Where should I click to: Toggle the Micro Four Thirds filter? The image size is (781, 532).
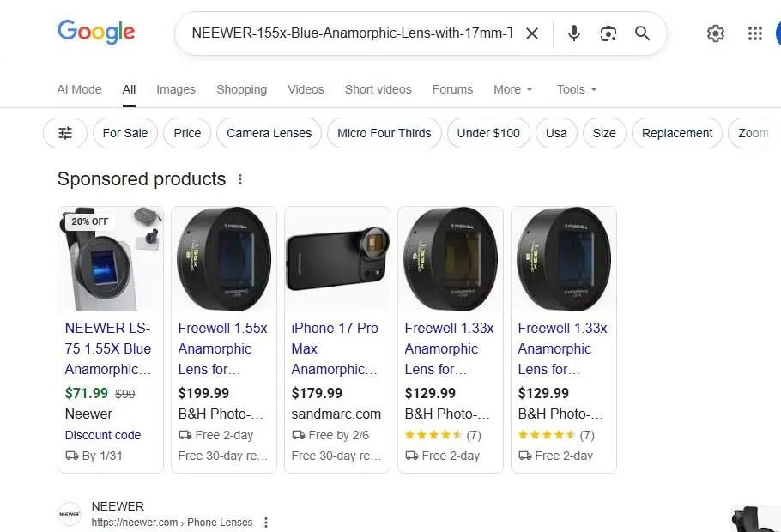(x=384, y=133)
